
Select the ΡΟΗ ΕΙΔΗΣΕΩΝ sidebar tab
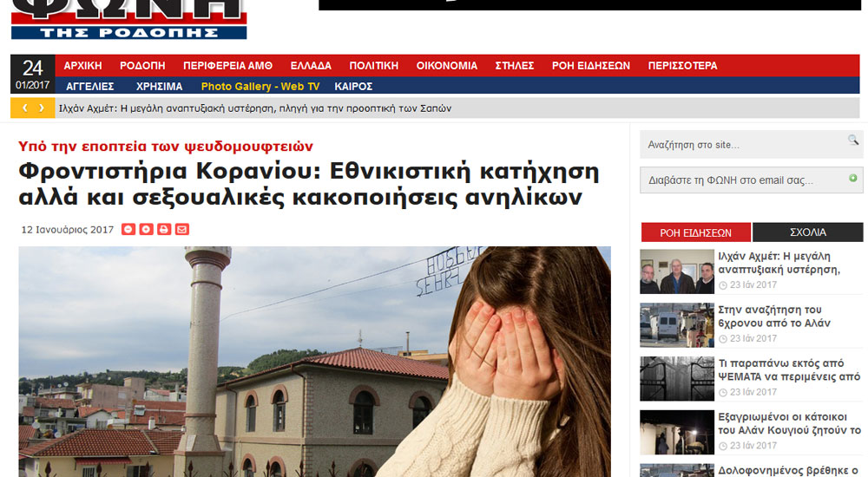[695, 232]
